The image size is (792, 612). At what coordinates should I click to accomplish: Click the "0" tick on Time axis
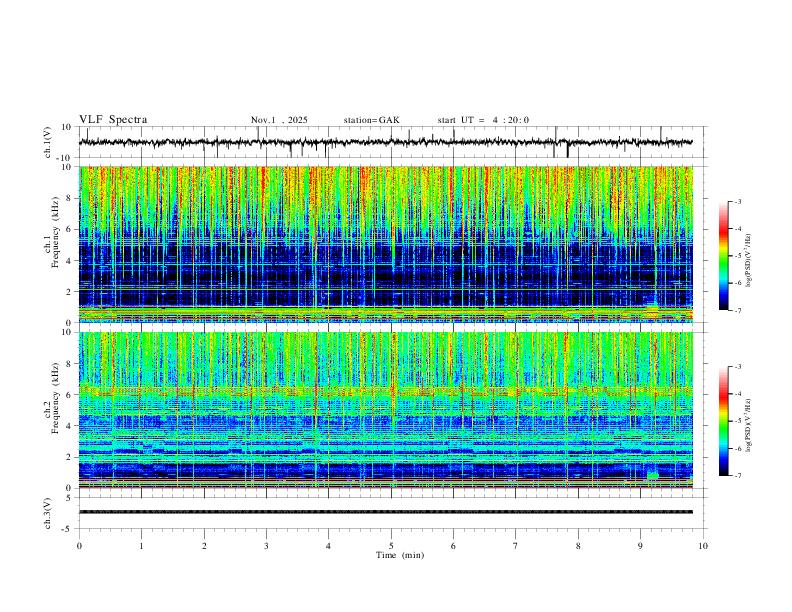[x=79, y=546]
